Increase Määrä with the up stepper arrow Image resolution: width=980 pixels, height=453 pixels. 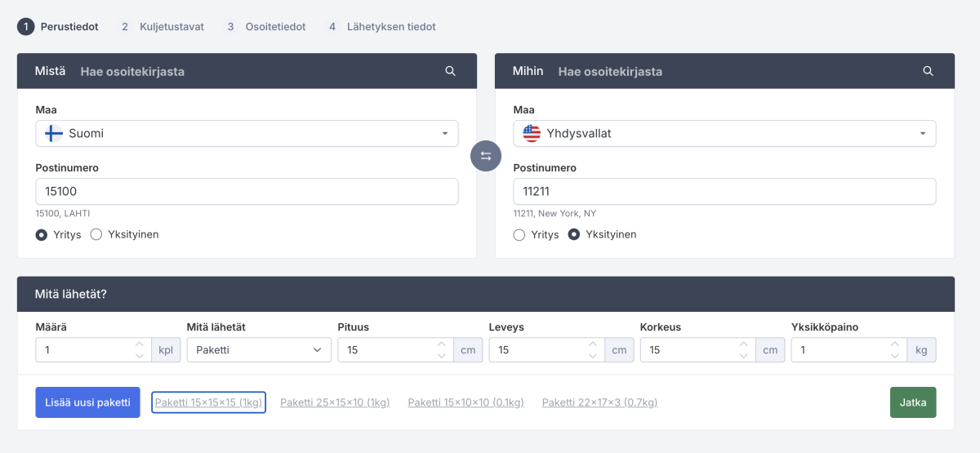pos(139,344)
